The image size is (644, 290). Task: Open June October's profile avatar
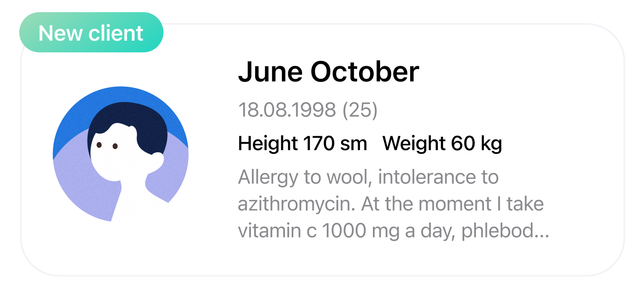[121, 154]
